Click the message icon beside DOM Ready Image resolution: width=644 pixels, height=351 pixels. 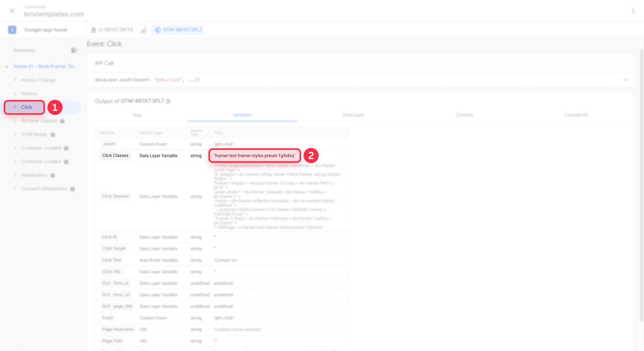53,135
